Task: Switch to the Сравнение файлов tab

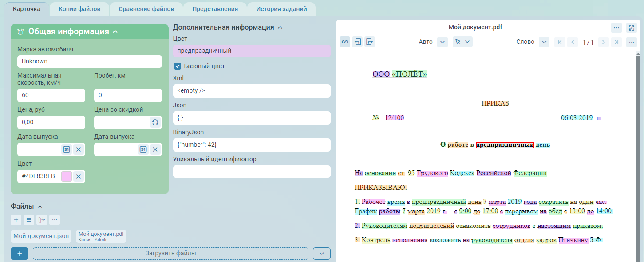Action: point(146,9)
